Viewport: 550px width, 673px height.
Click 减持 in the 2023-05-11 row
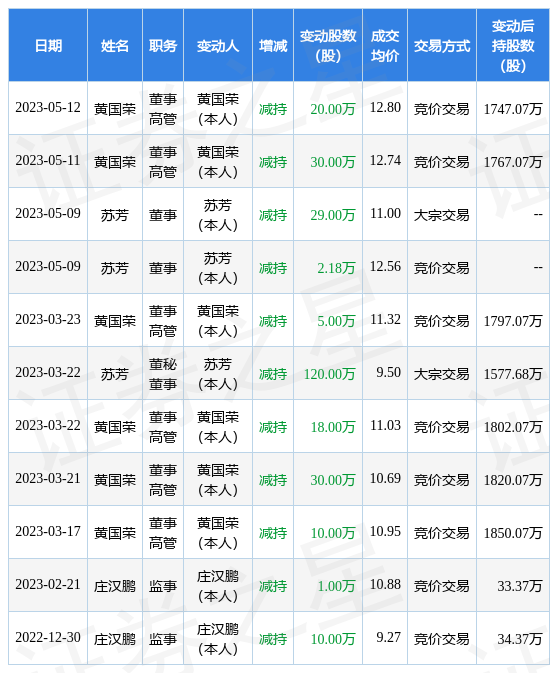[x=273, y=162]
